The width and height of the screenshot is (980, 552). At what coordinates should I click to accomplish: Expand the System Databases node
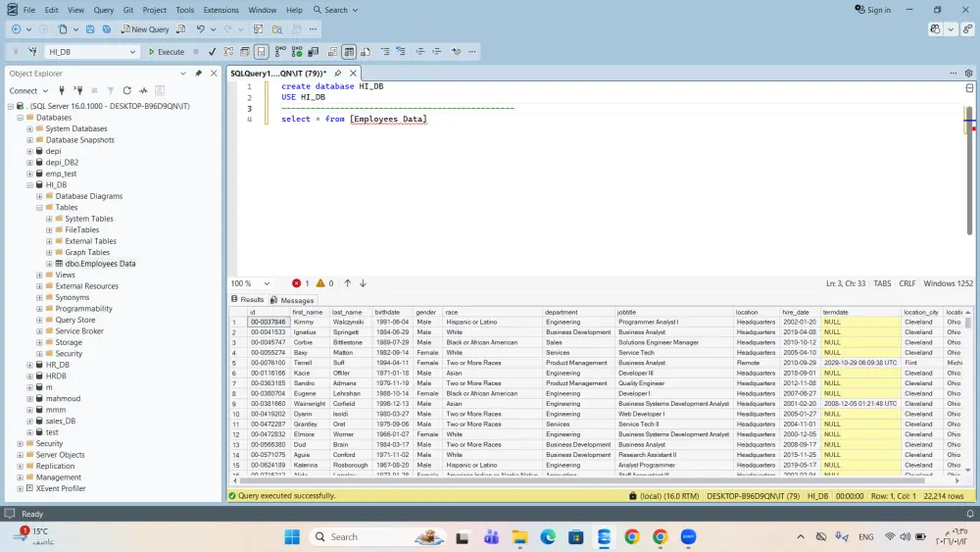click(30, 128)
